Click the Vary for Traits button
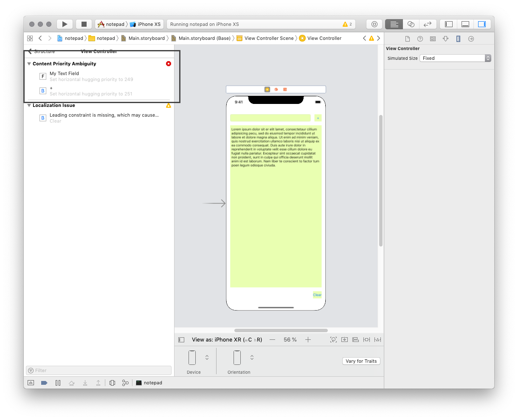This screenshot has height=420, width=518. tap(361, 361)
